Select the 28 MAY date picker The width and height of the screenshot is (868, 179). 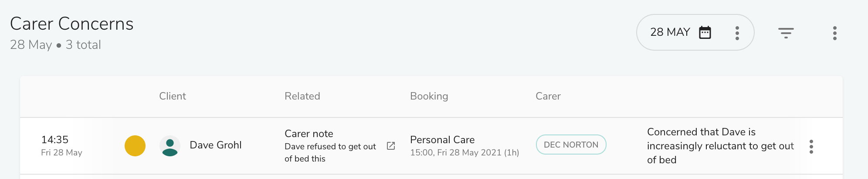tap(695, 32)
